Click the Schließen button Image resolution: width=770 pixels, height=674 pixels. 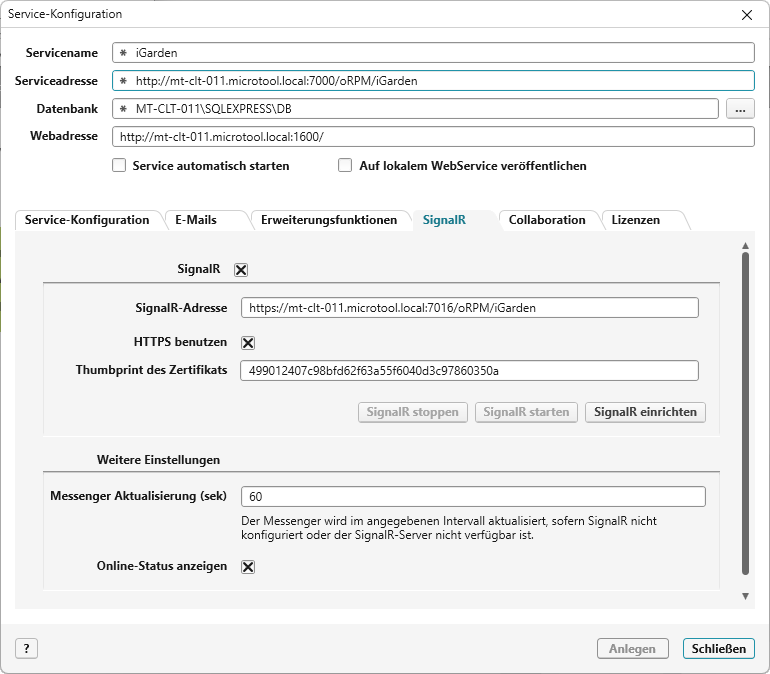(x=718, y=649)
